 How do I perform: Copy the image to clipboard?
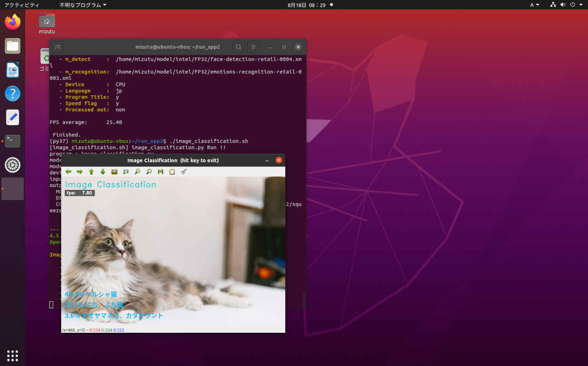(x=172, y=172)
